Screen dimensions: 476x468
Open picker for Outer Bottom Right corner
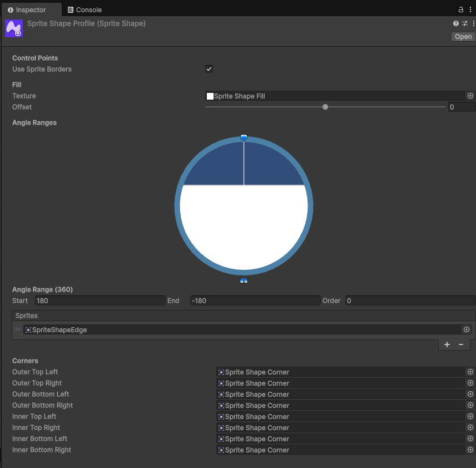[470, 406]
